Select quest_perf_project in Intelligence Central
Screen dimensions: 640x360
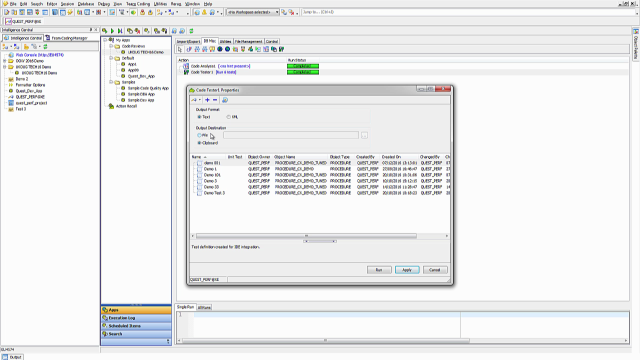(x=31, y=103)
